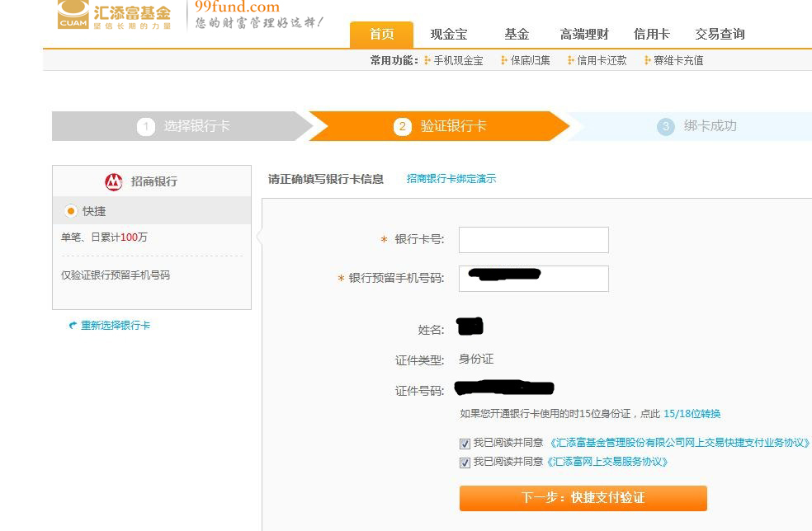
Task: Click the 银行卡号 input field
Action: (533, 240)
